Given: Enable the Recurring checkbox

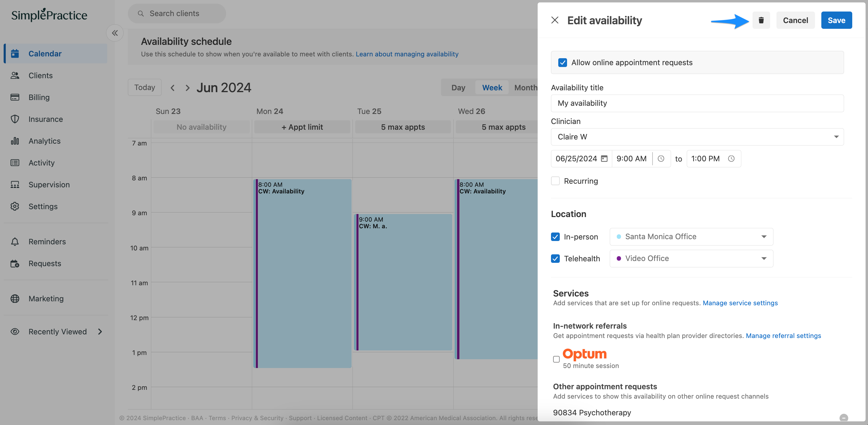Looking at the screenshot, I should [555, 181].
